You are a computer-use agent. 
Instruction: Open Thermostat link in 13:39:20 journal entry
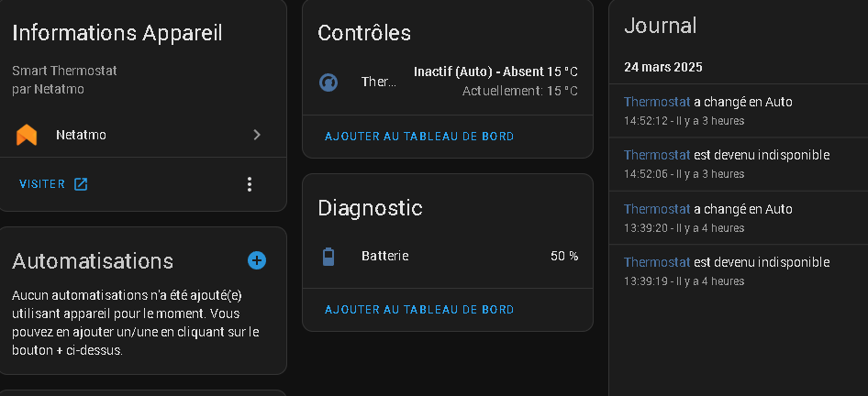point(657,209)
